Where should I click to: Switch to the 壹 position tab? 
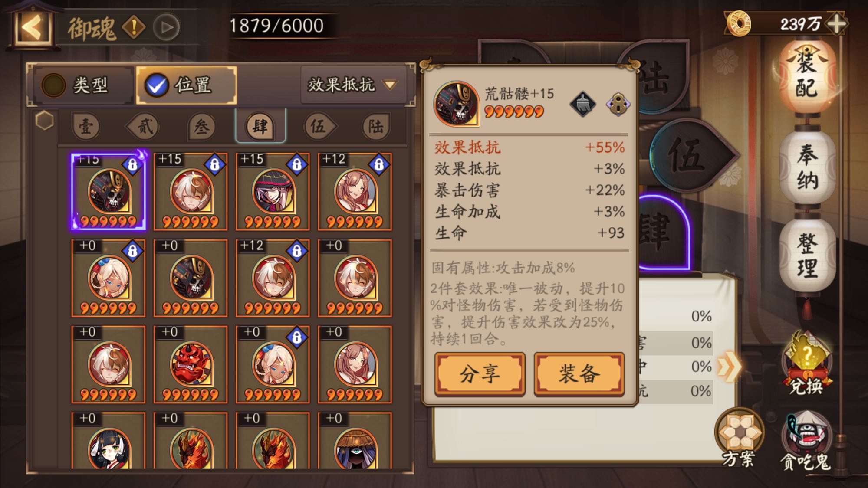point(85,127)
